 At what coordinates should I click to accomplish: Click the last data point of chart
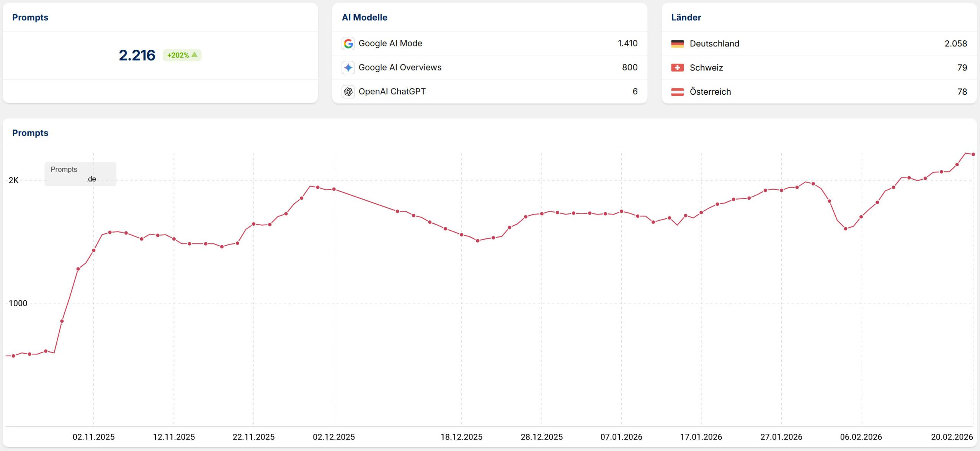973,154
